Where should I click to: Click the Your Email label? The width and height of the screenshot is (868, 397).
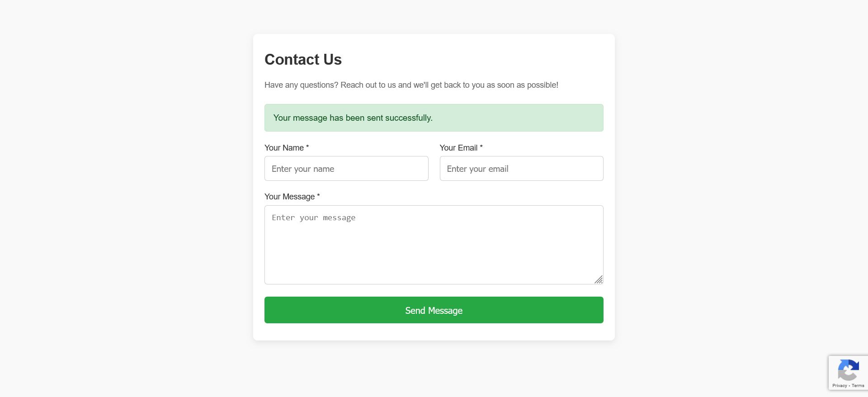click(458, 148)
